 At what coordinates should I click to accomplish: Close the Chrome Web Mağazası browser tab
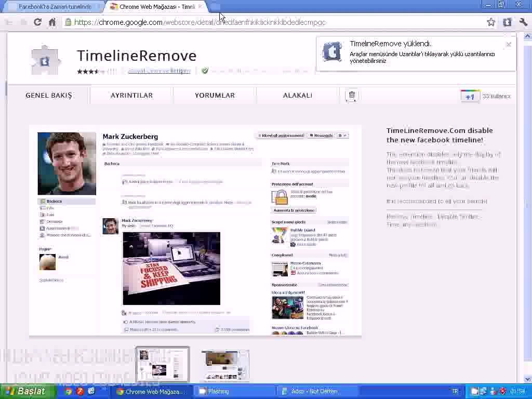(201, 6)
